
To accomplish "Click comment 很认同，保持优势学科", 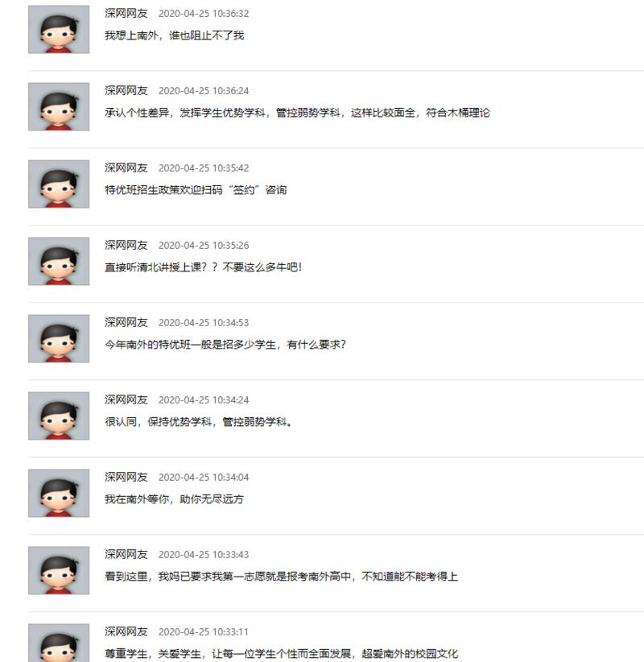I will pos(198,421).
